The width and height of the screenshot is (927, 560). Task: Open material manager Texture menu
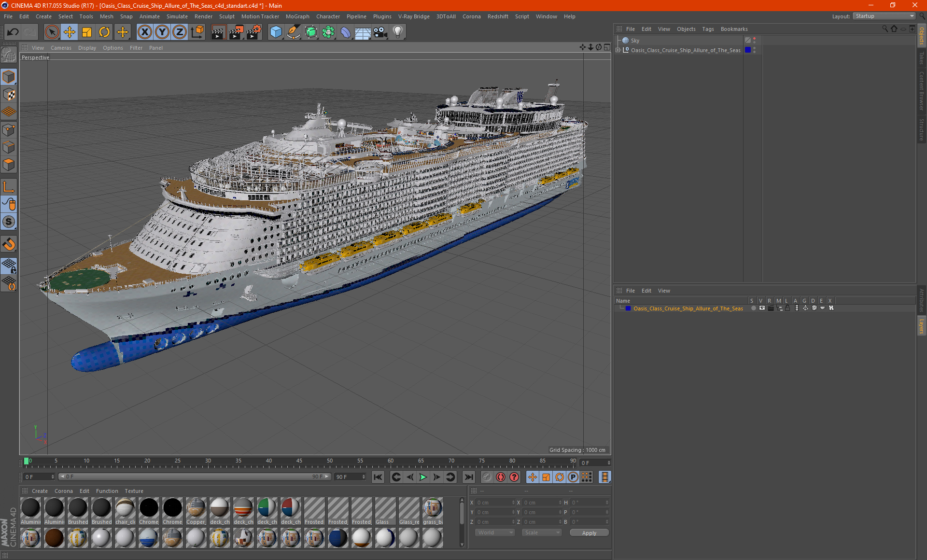tap(134, 491)
